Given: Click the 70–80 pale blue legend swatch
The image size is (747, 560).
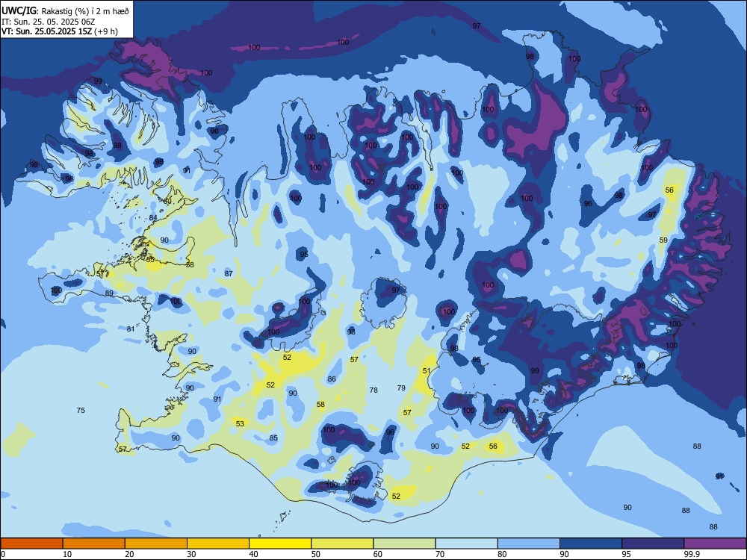Looking at the screenshot, I should pyautogui.click(x=466, y=544).
